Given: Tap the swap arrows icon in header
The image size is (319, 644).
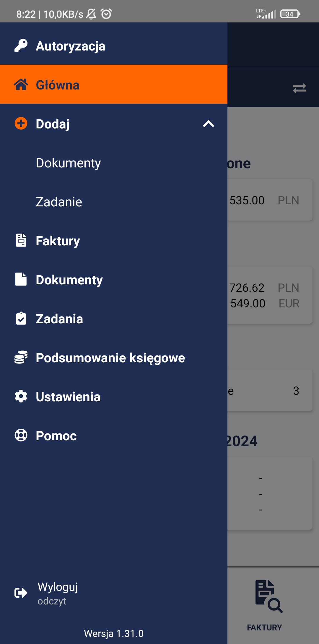Looking at the screenshot, I should [x=299, y=88].
